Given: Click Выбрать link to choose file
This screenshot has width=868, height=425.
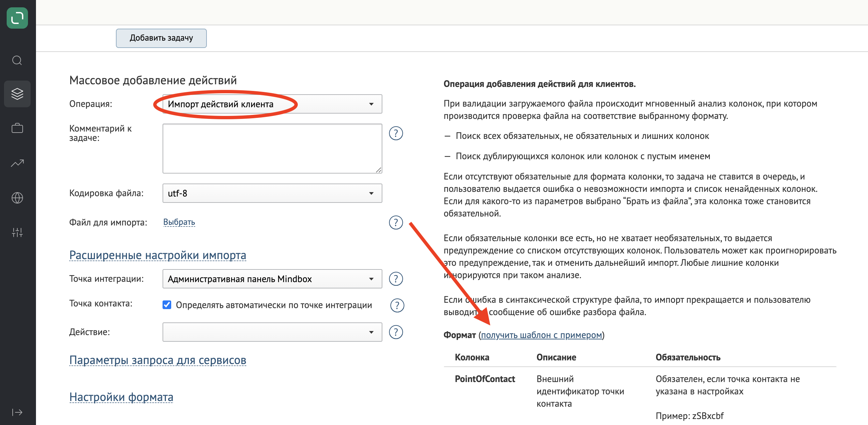Looking at the screenshot, I should point(179,222).
